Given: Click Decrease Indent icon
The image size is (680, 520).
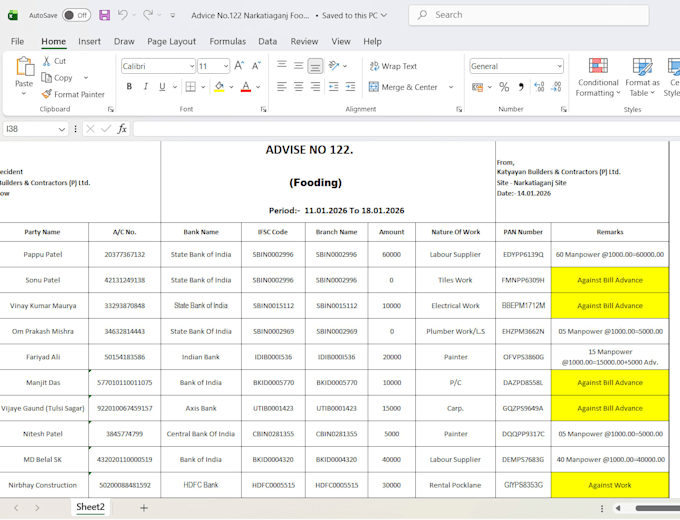Looking at the screenshot, I should pyautogui.click(x=333, y=87).
